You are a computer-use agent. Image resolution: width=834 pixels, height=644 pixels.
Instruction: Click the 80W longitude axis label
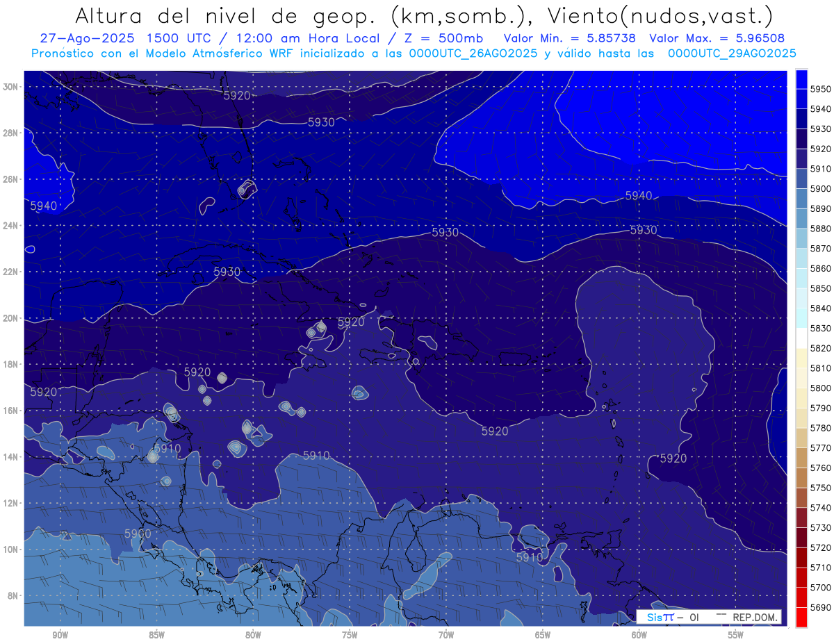(x=253, y=635)
